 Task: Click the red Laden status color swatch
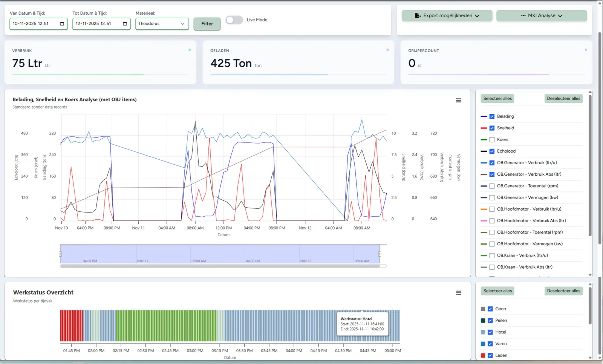[483, 356]
